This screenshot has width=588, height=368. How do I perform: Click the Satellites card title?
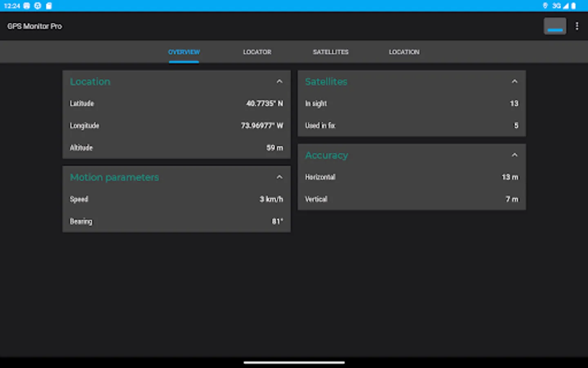[326, 82]
